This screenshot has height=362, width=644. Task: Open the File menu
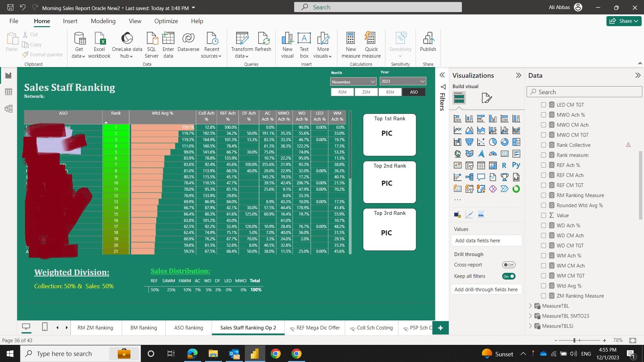(x=14, y=21)
